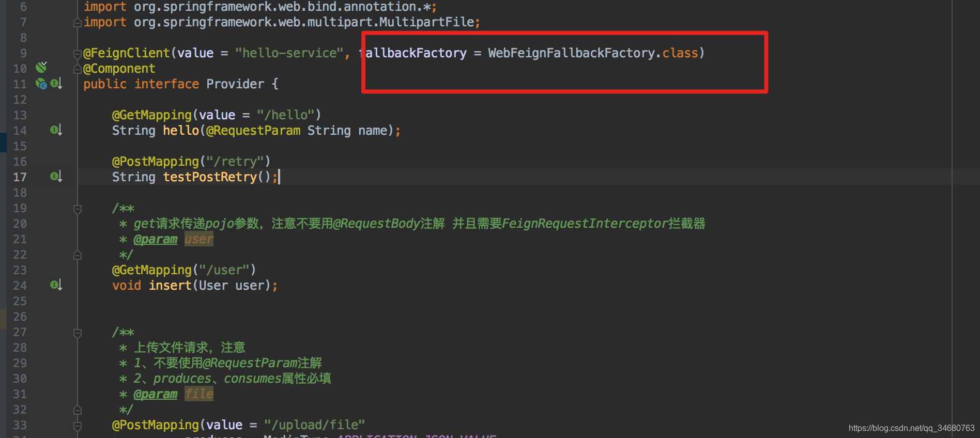The height and width of the screenshot is (438, 980).
Task: Collapse the import block at MultipartFile line
Action: (x=78, y=22)
